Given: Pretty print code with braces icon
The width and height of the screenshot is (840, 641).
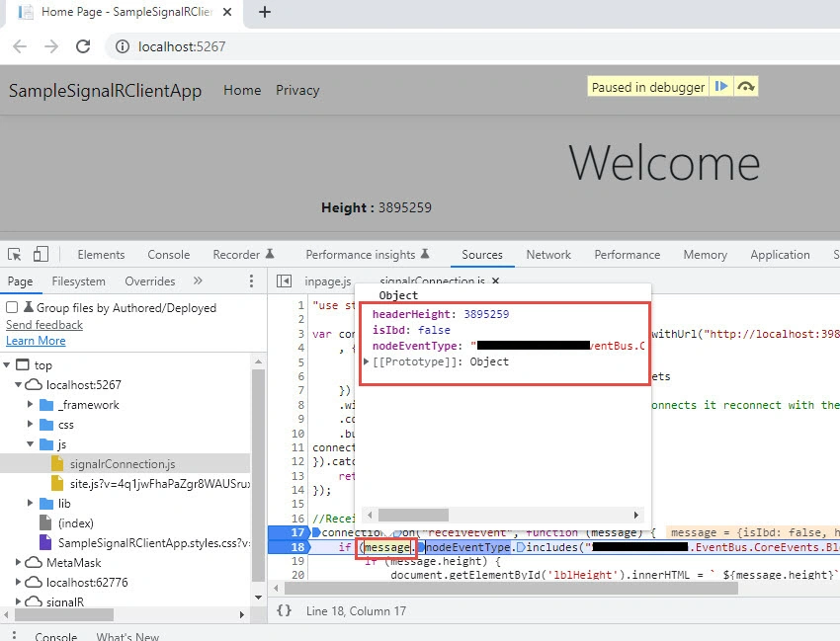Looking at the screenshot, I should click(x=285, y=610).
